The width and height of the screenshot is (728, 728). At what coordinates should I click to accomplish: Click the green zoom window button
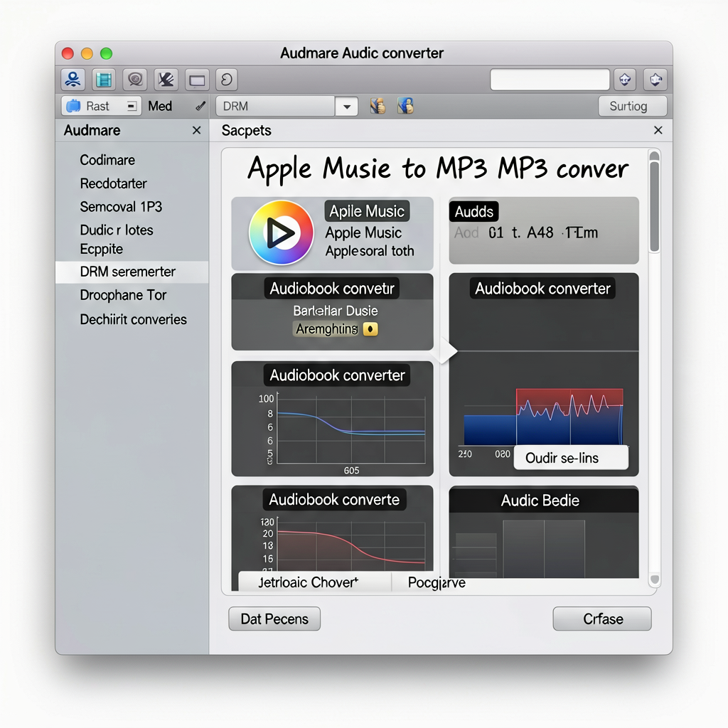107,53
